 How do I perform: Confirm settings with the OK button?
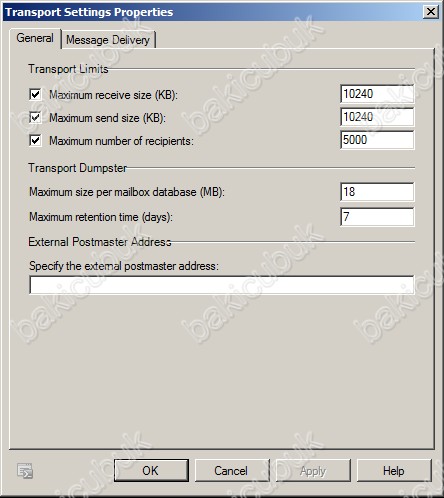151,471
